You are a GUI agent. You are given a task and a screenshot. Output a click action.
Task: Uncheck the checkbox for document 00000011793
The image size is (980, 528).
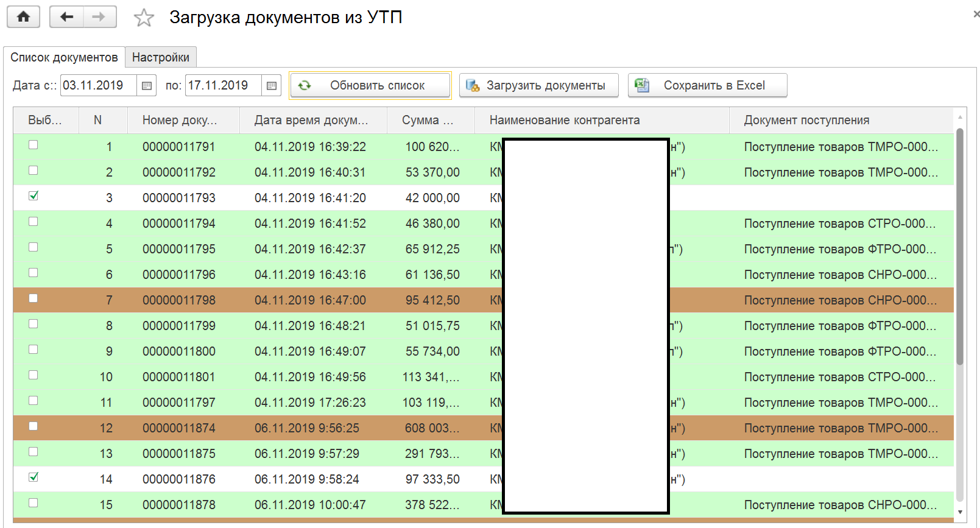pyautogui.click(x=33, y=196)
